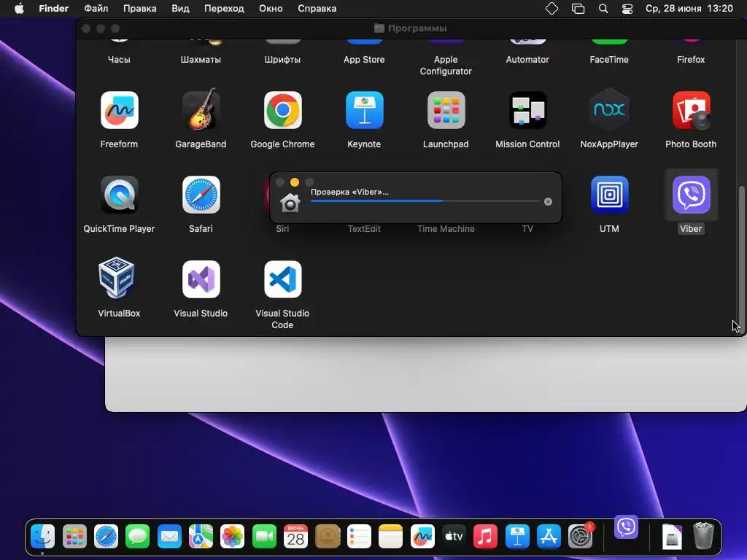
Task: Click the Viber verification progress bar
Action: click(x=425, y=201)
